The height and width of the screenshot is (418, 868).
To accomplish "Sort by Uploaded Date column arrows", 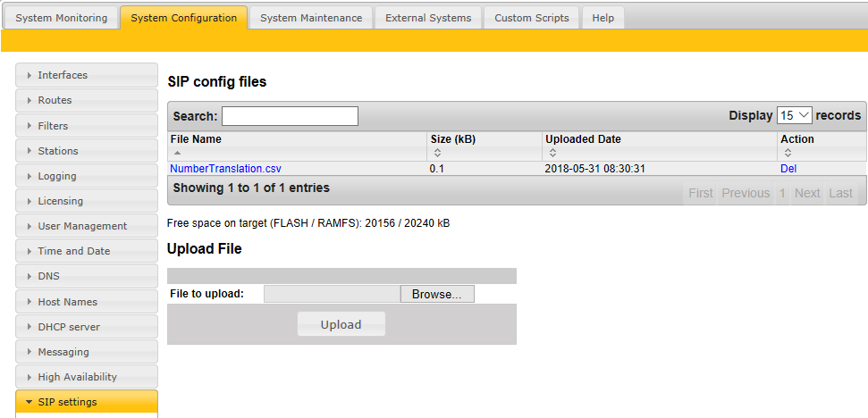I will tap(552, 153).
